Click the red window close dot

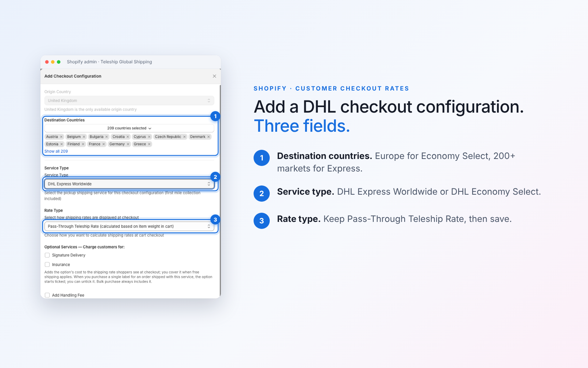pyautogui.click(x=47, y=62)
